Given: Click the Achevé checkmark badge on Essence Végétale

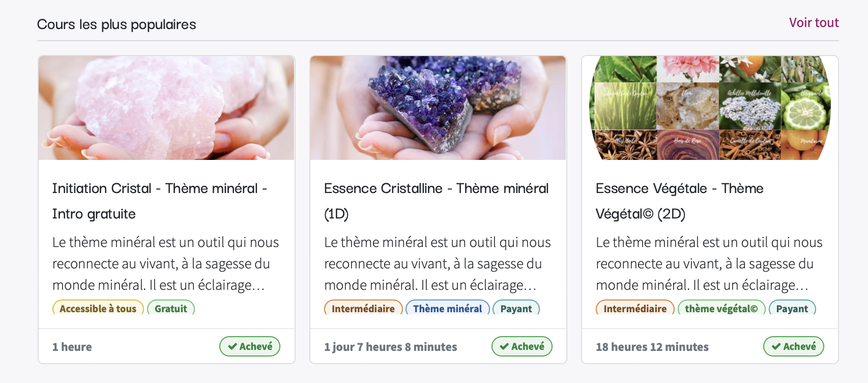Looking at the screenshot, I should click(794, 346).
